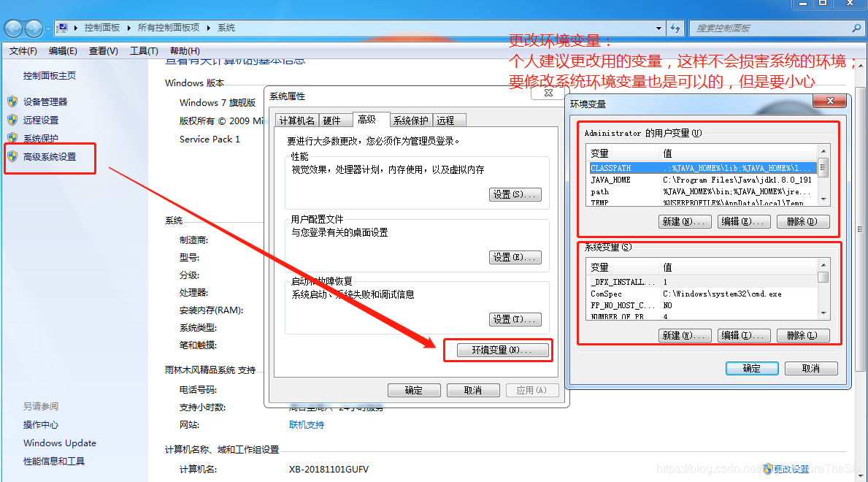Click 取消 in the 环境变量 dialog
868x482 pixels.
pos(811,368)
